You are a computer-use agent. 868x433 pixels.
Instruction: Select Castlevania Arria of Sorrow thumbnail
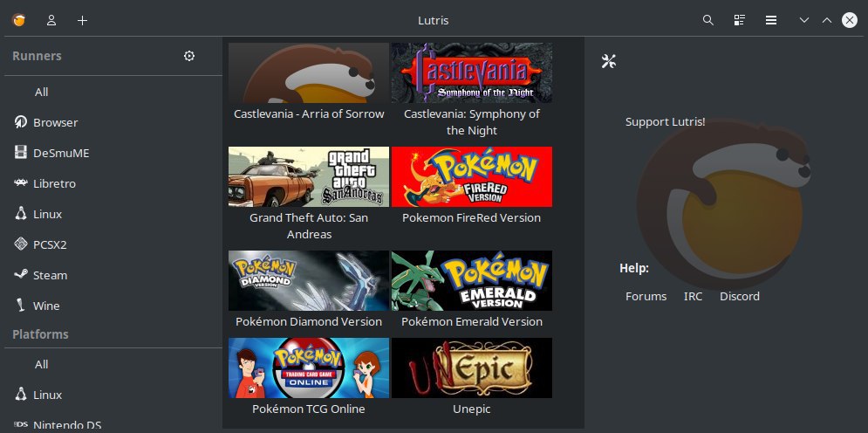click(309, 72)
